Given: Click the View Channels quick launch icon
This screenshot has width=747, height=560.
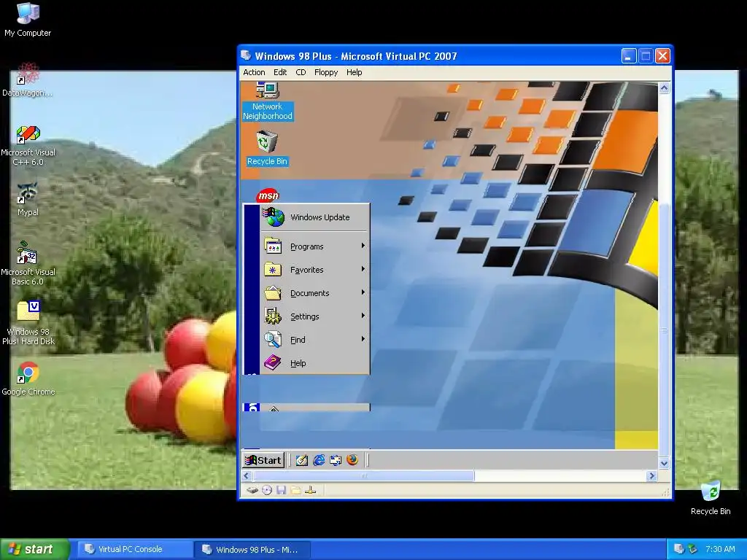Looking at the screenshot, I should (x=336, y=460).
